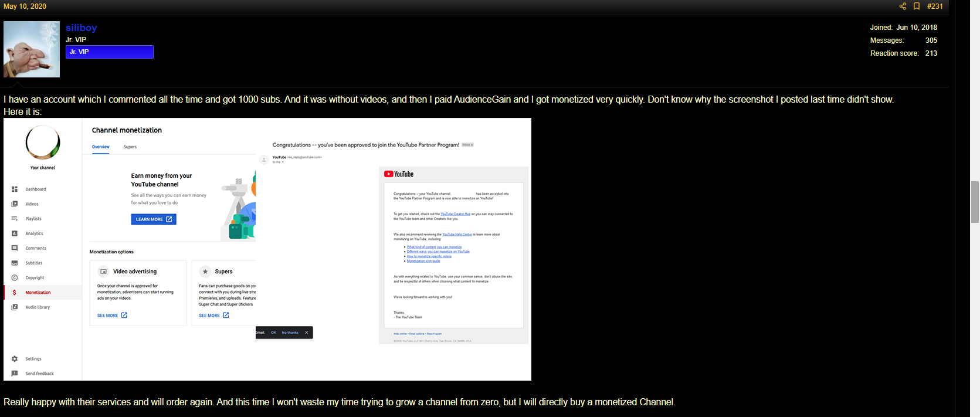This screenshot has width=980, height=417.
Task: Click the 'Monetization icon guide' link
Action: 423,261
